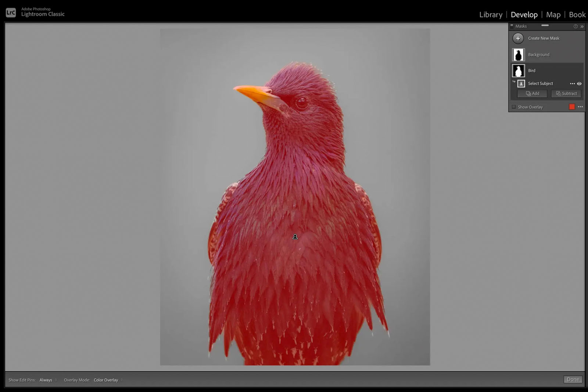The image size is (588, 392).
Task: Click Done to finish masking
Action: (573, 379)
